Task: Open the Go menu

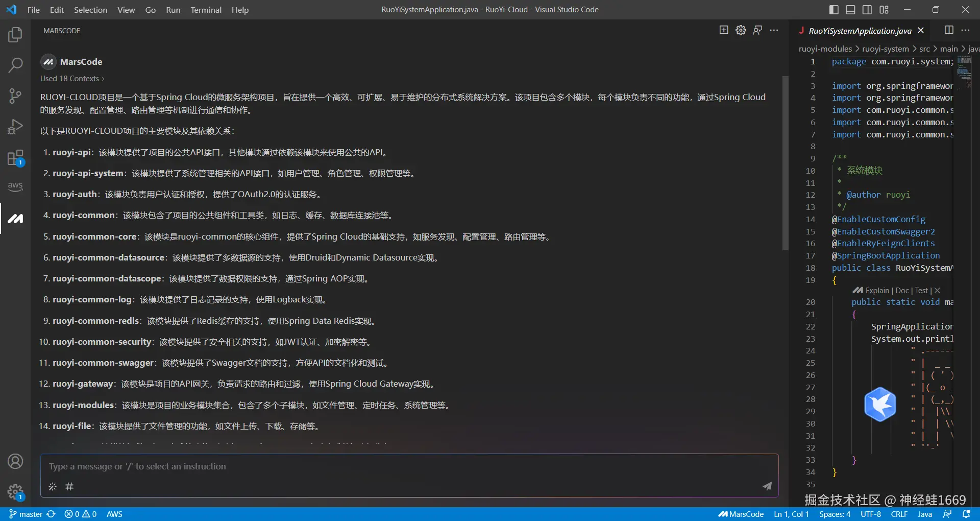Action: click(151, 10)
